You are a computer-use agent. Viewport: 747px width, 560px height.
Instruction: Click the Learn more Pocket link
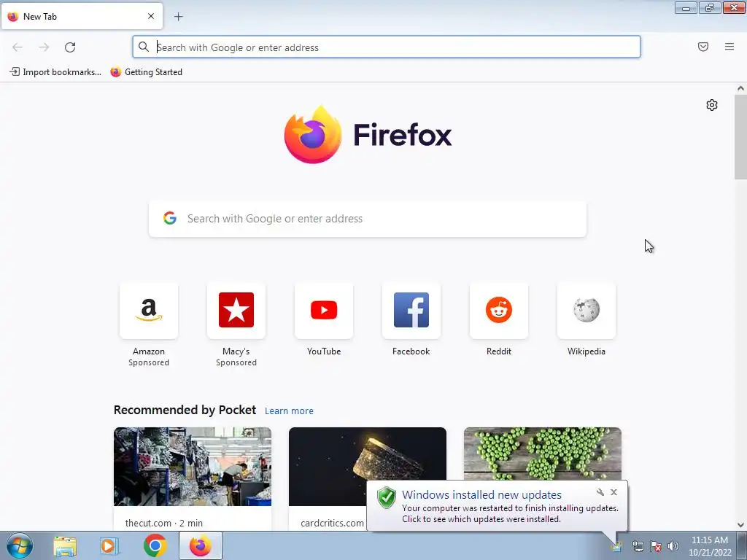pos(289,411)
